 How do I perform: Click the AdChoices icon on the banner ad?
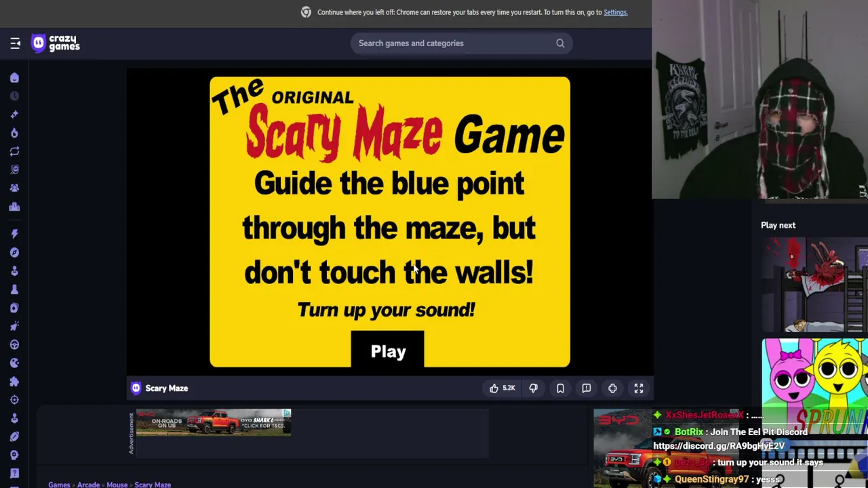287,413
